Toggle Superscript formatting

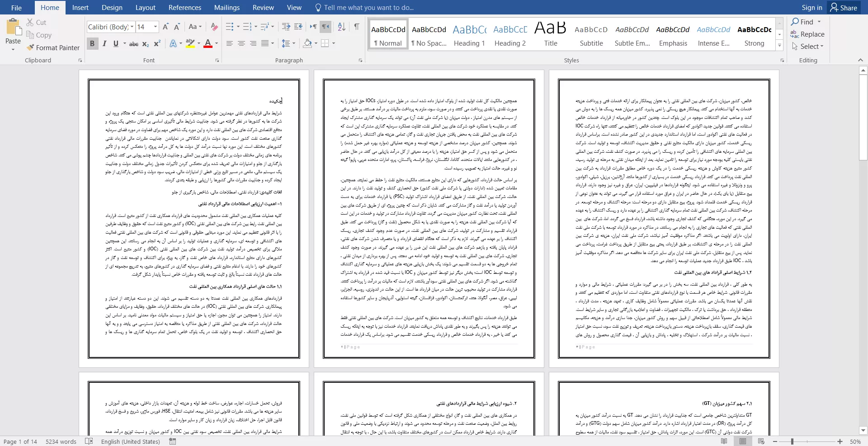click(157, 43)
